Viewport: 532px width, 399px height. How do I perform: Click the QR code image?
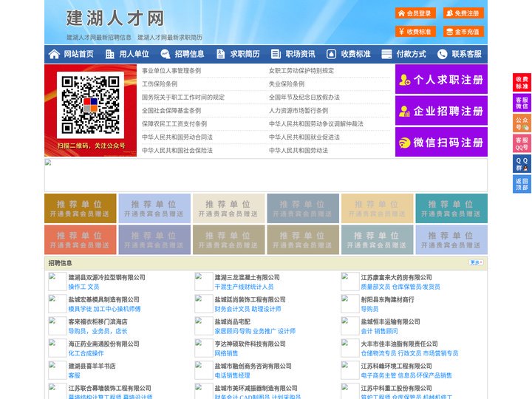[x=90, y=105]
